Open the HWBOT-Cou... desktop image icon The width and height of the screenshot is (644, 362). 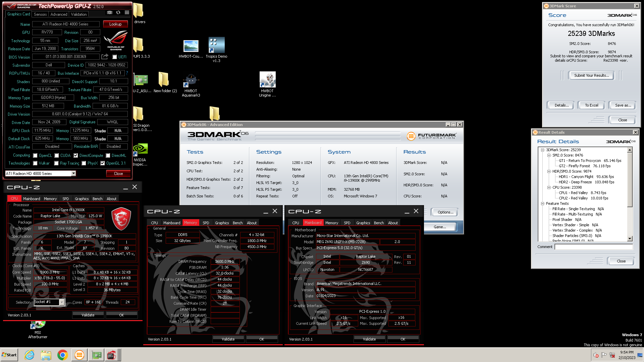191,49
